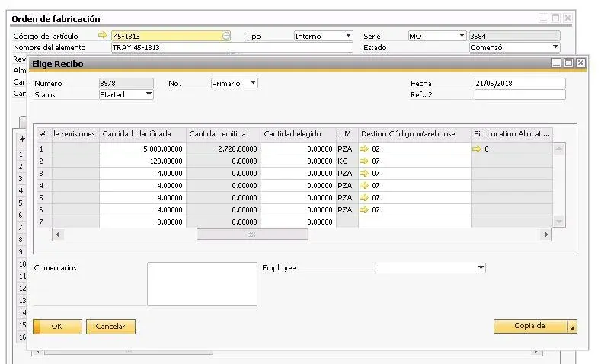Select Cantidad elegido cell in row 1
The image size is (601, 364).
pyautogui.click(x=299, y=149)
